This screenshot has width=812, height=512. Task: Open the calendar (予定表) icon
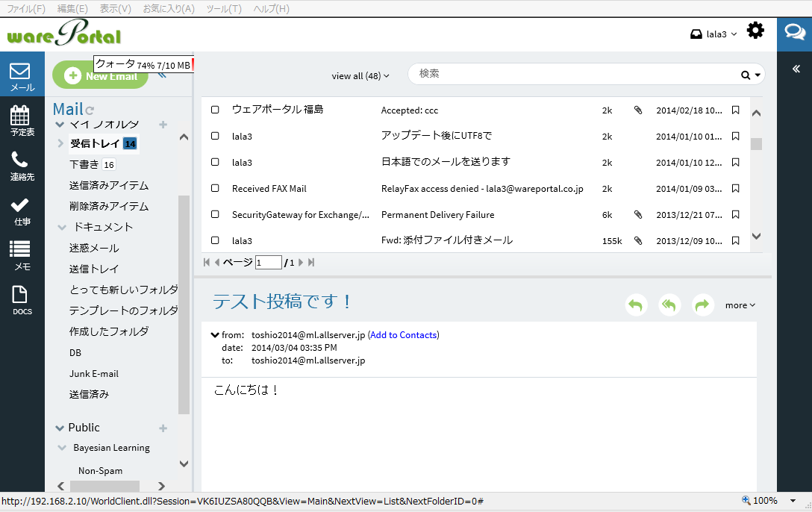pyautogui.click(x=20, y=120)
